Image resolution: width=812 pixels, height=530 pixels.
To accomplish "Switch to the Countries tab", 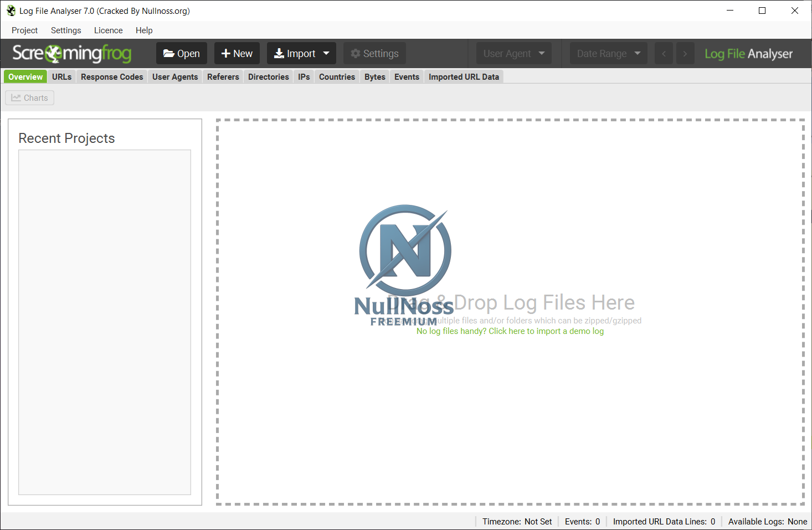I will coord(337,77).
